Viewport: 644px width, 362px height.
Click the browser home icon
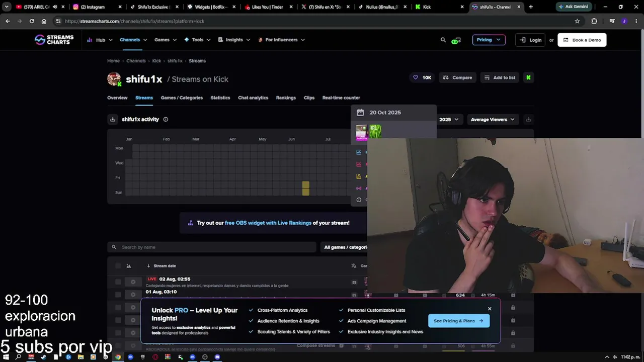(44, 21)
